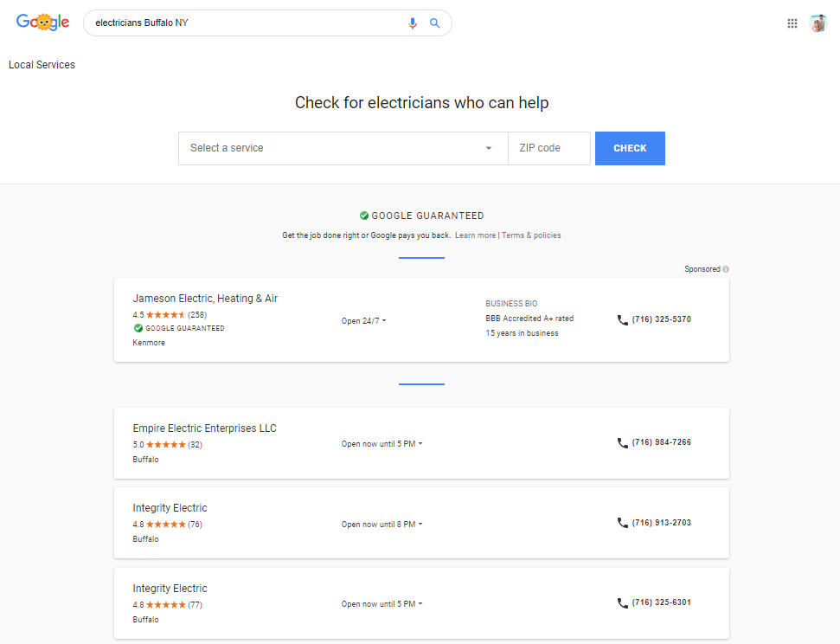840x644 pixels.
Task: Click the microphone icon in search bar
Action: [x=413, y=23]
